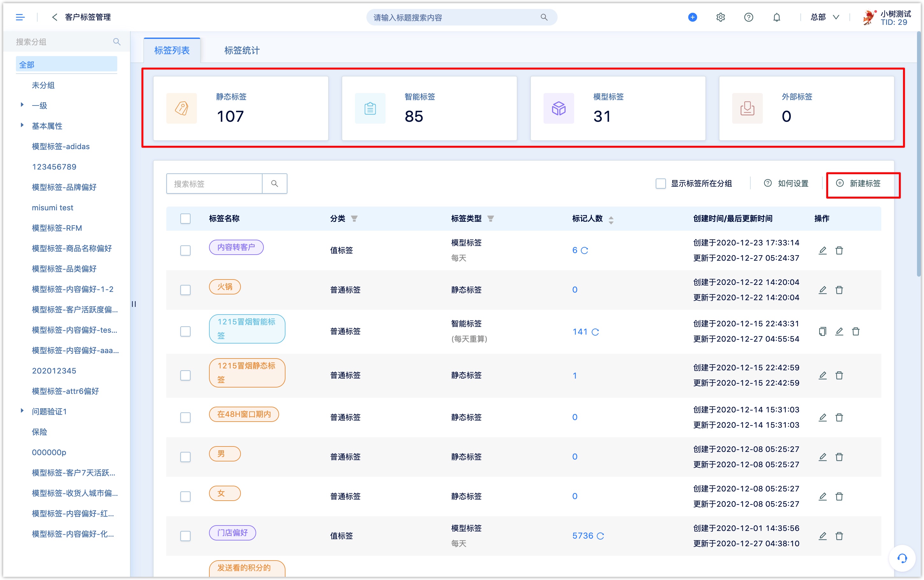Open the hamburger menu icon
Screen dimensions: 924x580
click(20, 17)
